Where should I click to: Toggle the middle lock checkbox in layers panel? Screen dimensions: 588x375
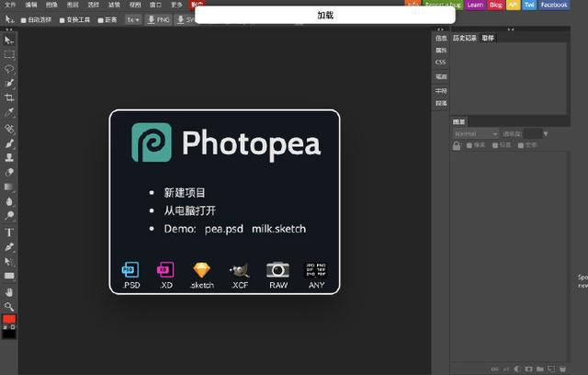(495, 145)
